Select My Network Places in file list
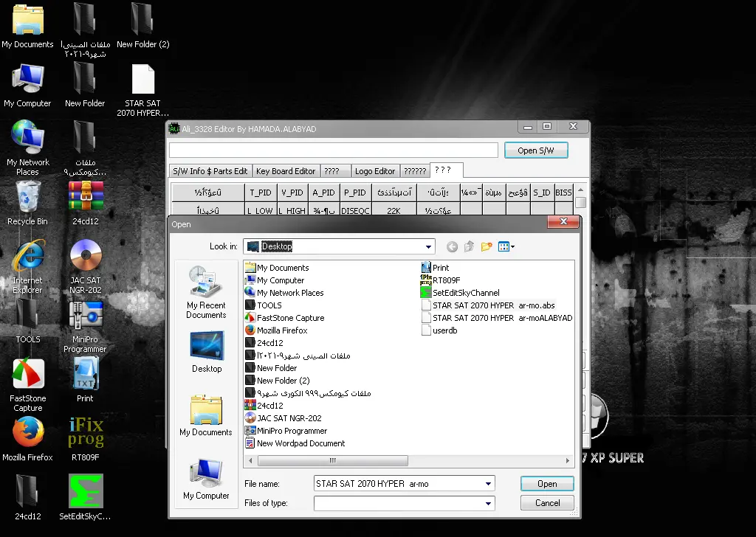Screen dimensions: 756x537 (284, 293)
